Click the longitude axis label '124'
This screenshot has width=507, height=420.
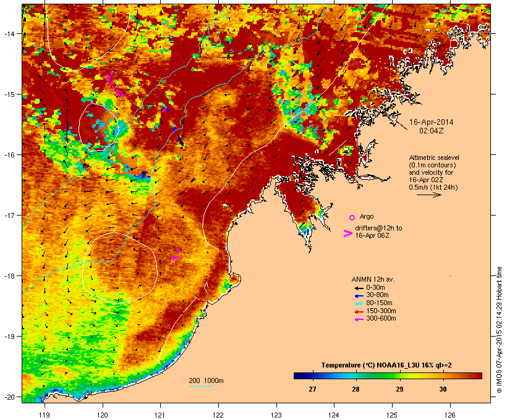pyautogui.click(x=334, y=415)
